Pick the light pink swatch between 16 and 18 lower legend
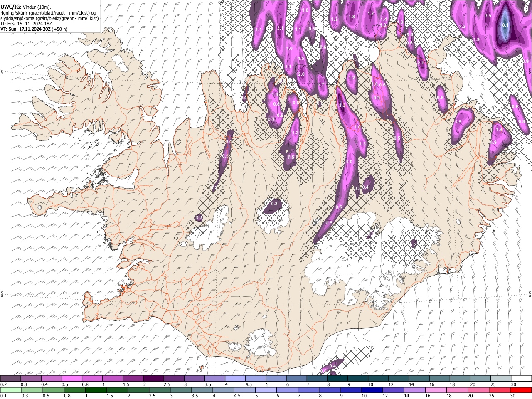 point(436,390)
